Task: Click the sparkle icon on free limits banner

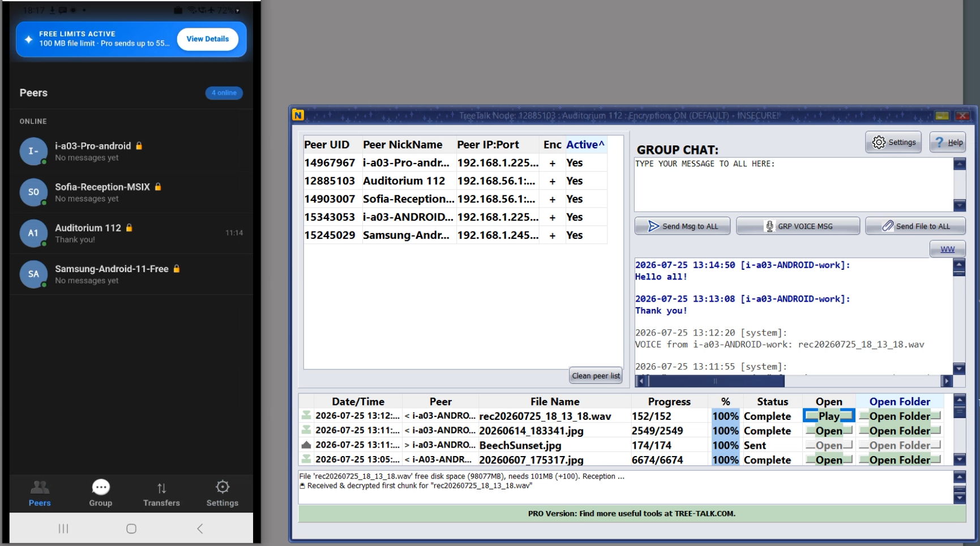Action: pyautogui.click(x=28, y=39)
